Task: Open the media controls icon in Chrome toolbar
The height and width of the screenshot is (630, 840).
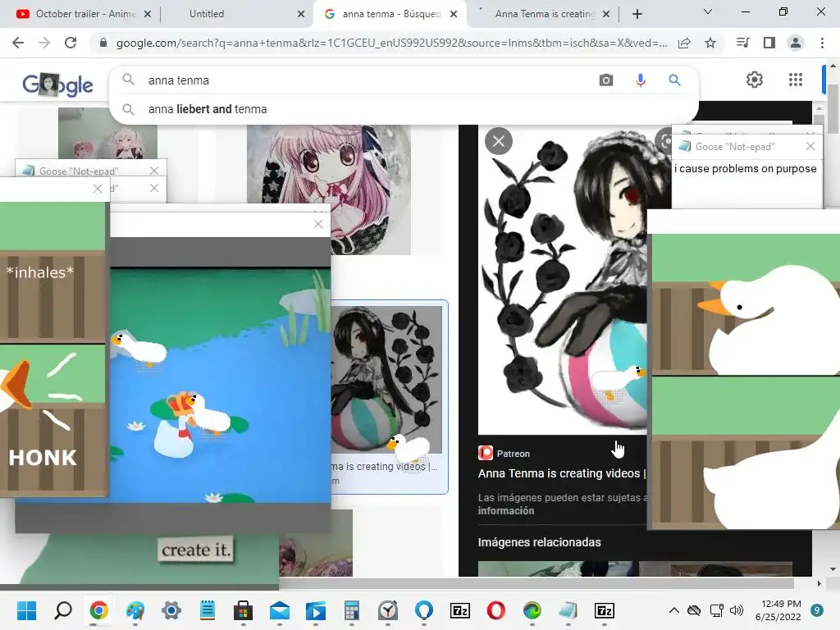Action: (742, 43)
